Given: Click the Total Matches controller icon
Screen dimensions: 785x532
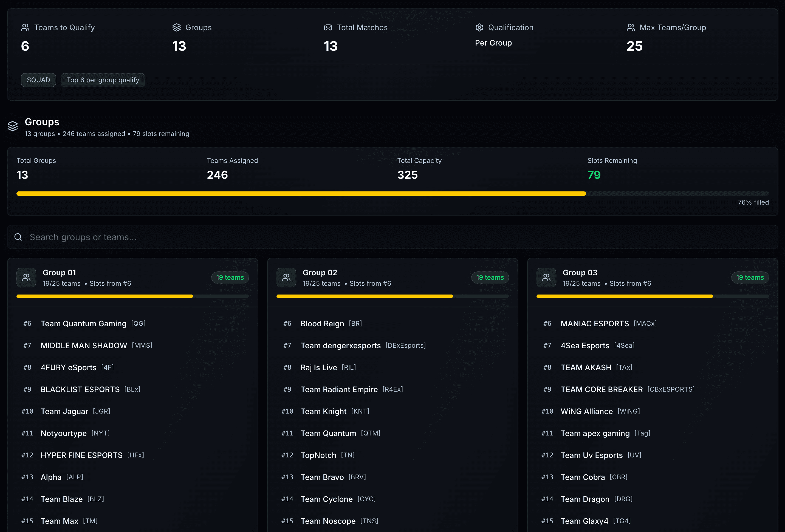Looking at the screenshot, I should (328, 28).
